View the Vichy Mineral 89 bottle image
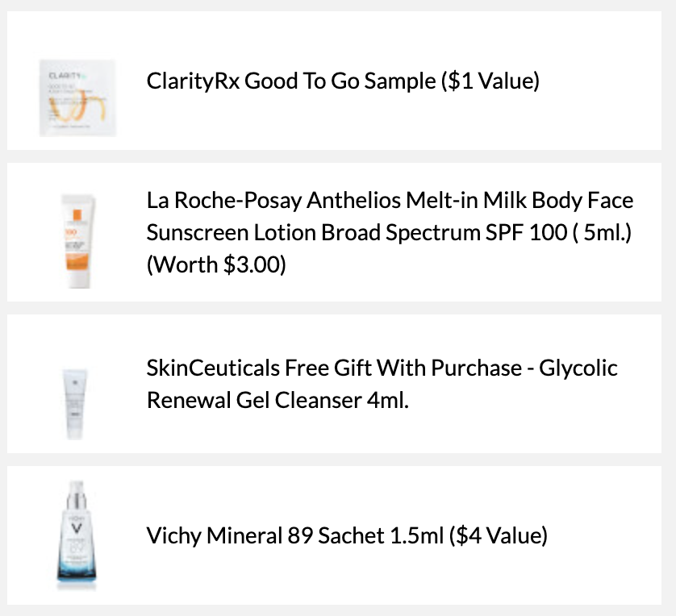 (77, 535)
